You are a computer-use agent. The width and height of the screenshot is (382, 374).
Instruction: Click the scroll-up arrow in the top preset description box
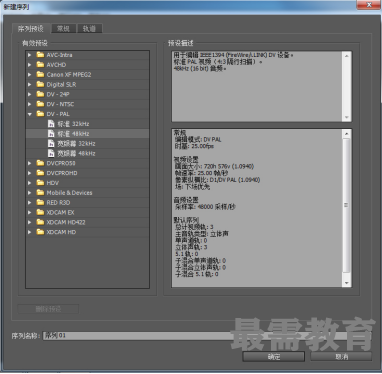(x=347, y=56)
